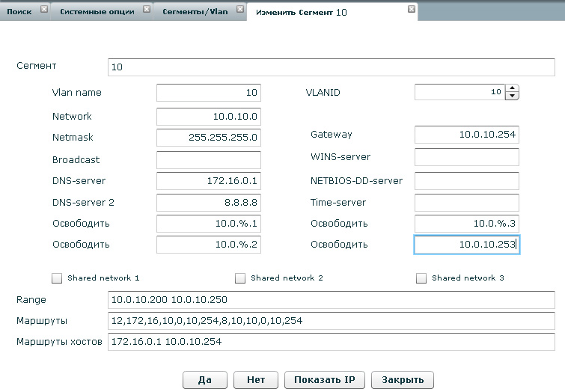Increase VLANID with the up arrow
This screenshot has width=565, height=392.
click(x=512, y=88)
